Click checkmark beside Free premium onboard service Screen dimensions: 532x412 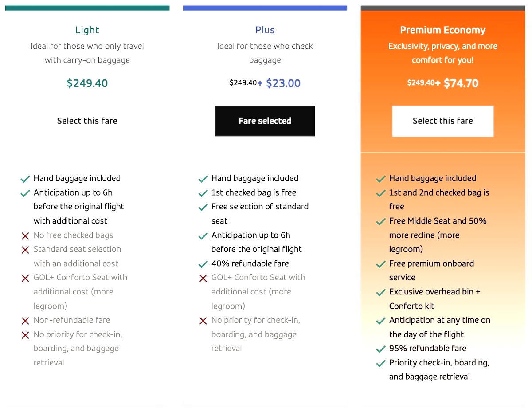tap(381, 264)
